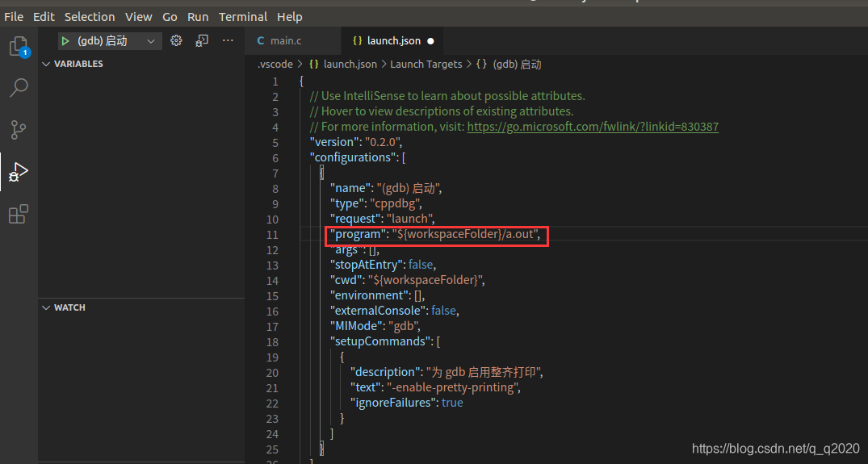868x464 pixels.
Task: Open the Go menu
Action: [x=170, y=17]
